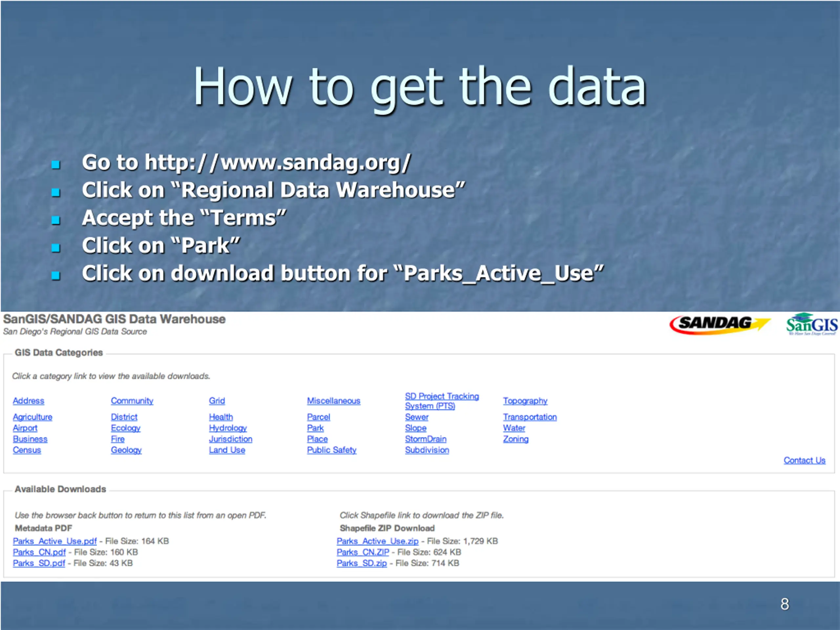Open the Airport category link
Image resolution: width=840 pixels, height=630 pixels.
pos(25,428)
